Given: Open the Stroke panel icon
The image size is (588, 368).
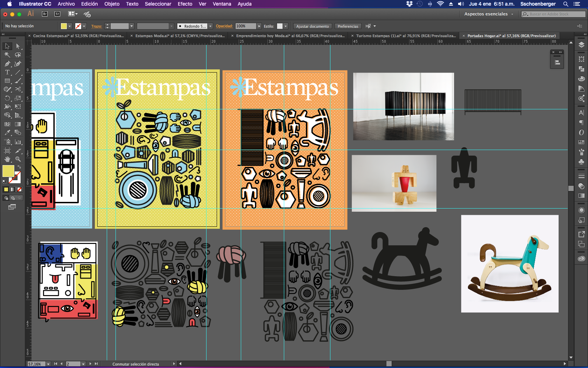Looking at the screenshot, I should point(581,176).
